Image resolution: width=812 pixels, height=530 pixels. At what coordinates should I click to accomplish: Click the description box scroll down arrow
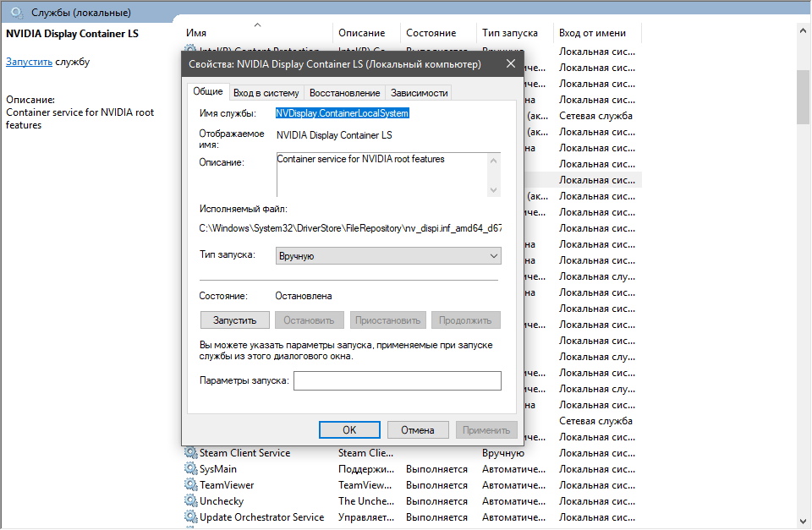tap(493, 190)
